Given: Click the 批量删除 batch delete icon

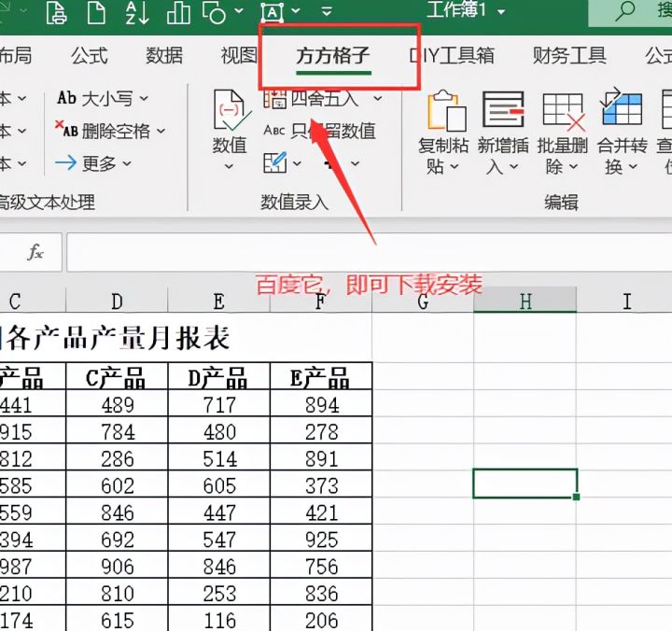Looking at the screenshot, I should click(x=563, y=110).
